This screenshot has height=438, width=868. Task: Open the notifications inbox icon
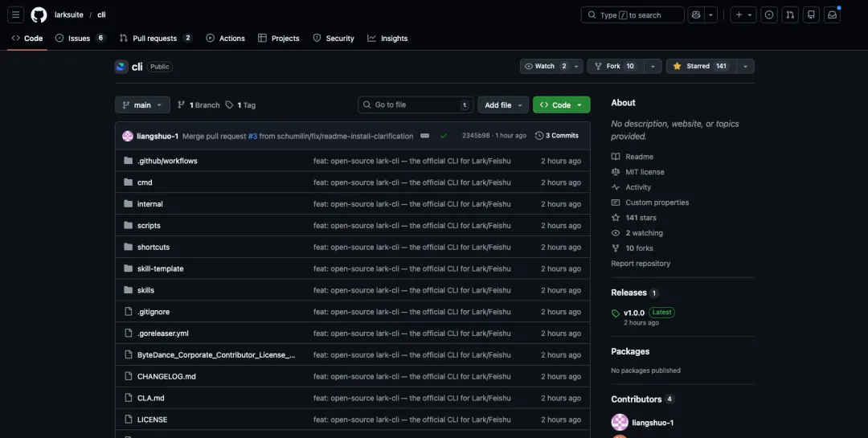[x=832, y=15]
